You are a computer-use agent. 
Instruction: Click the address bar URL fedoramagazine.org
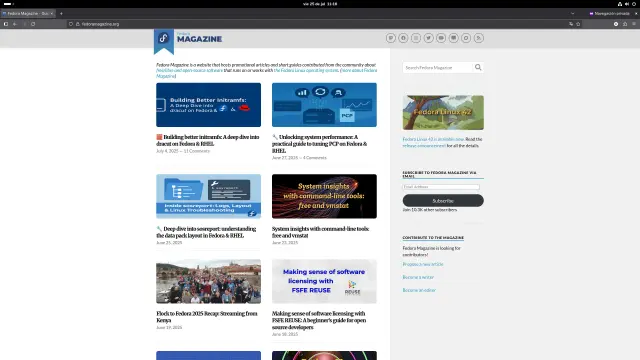[x=100, y=24]
